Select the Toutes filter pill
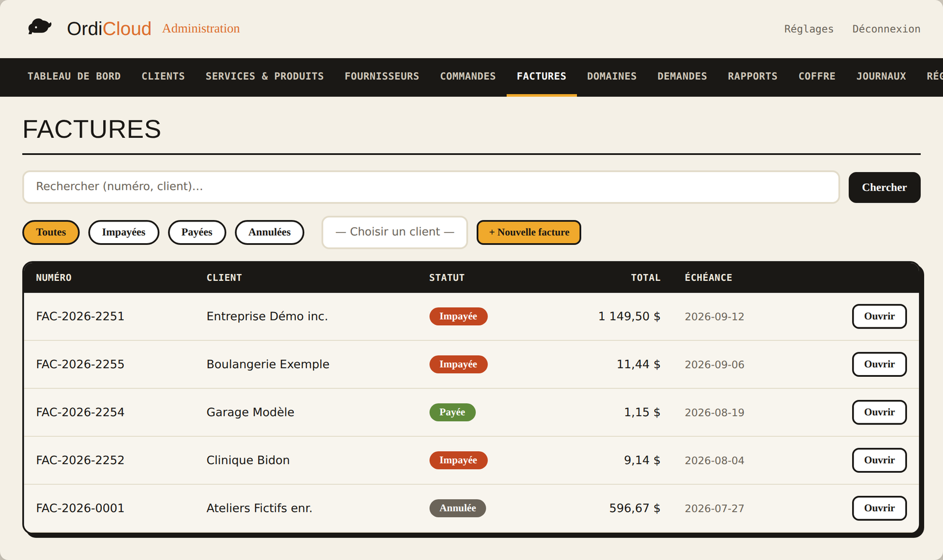This screenshot has height=560, width=943. (51, 232)
